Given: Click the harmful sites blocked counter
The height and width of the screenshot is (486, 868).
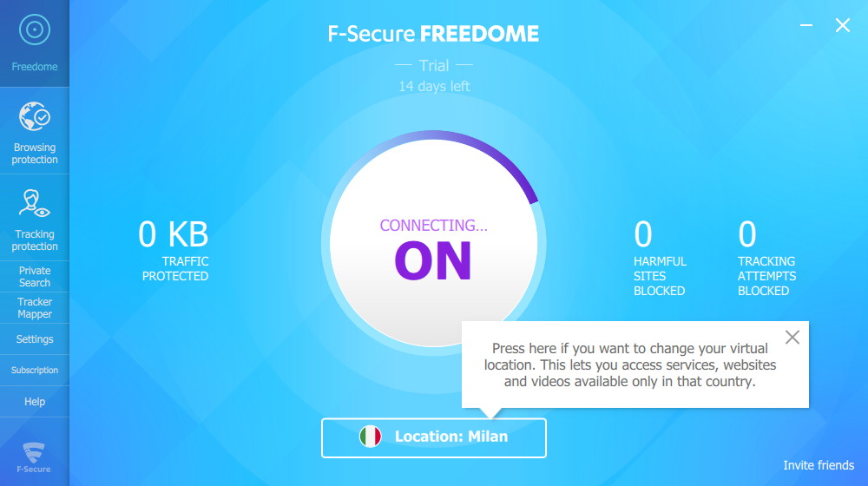Looking at the screenshot, I should [660, 258].
